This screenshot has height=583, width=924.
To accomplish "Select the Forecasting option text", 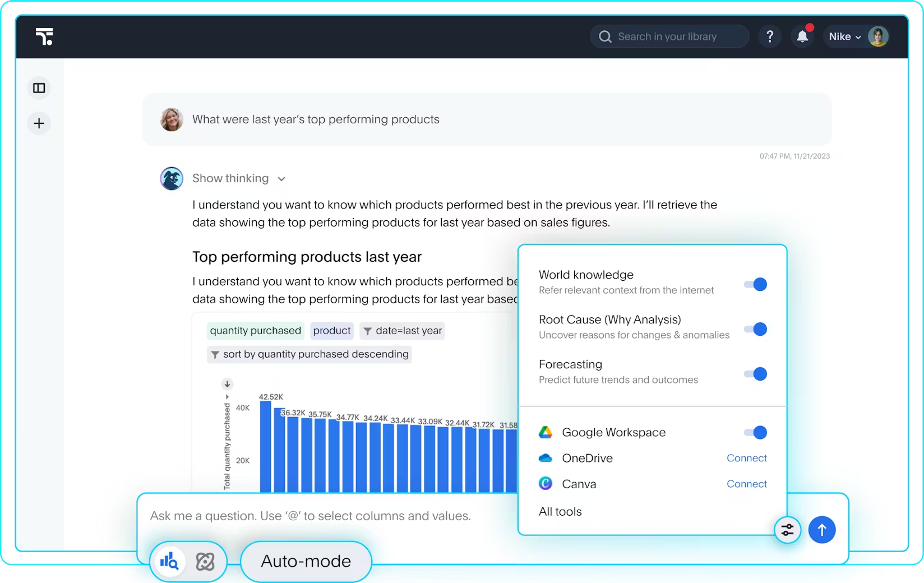I will click(x=570, y=364).
